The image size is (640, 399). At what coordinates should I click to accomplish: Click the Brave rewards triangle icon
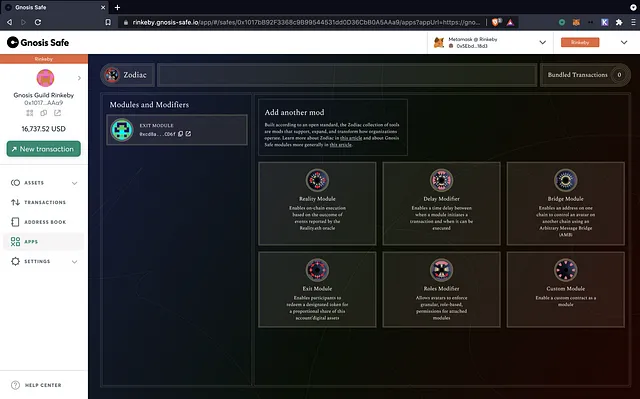(x=510, y=22)
